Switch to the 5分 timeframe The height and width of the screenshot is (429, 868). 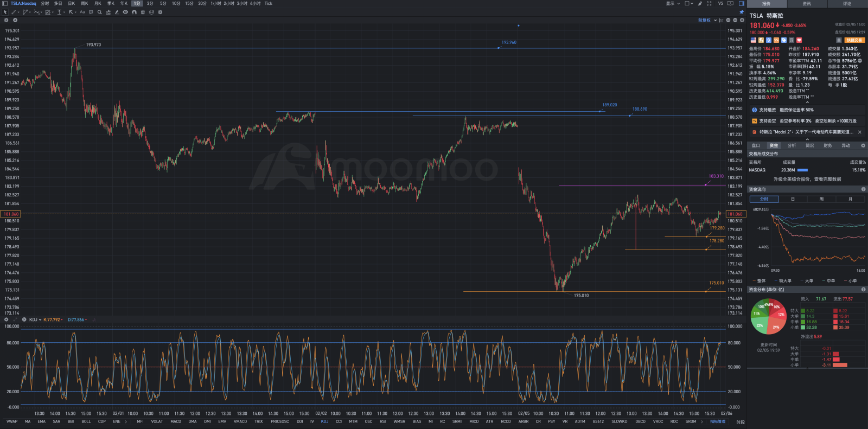(x=163, y=3)
